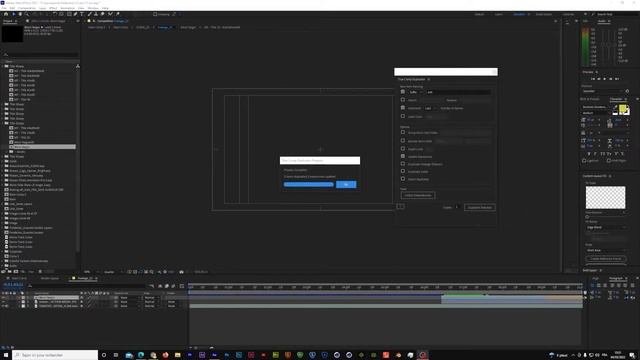The height and width of the screenshot is (360, 640).
Task: Select the Horizontal Type tool
Action: (82, 14)
